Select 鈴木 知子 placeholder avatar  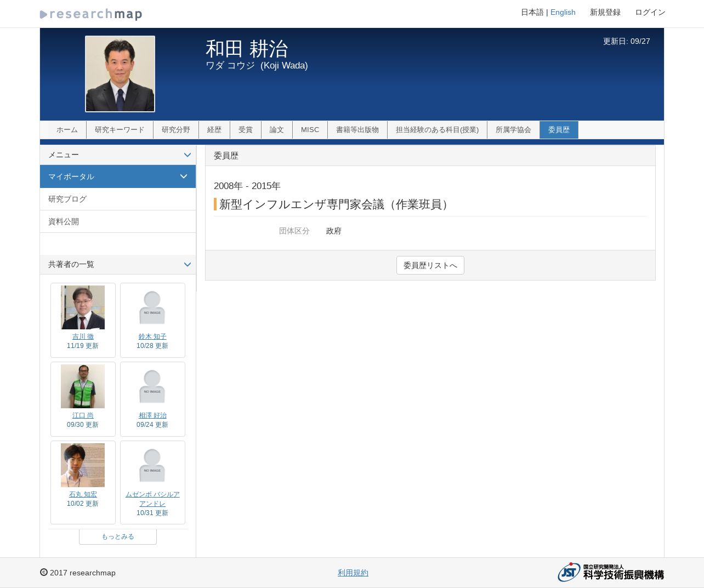[152, 307]
